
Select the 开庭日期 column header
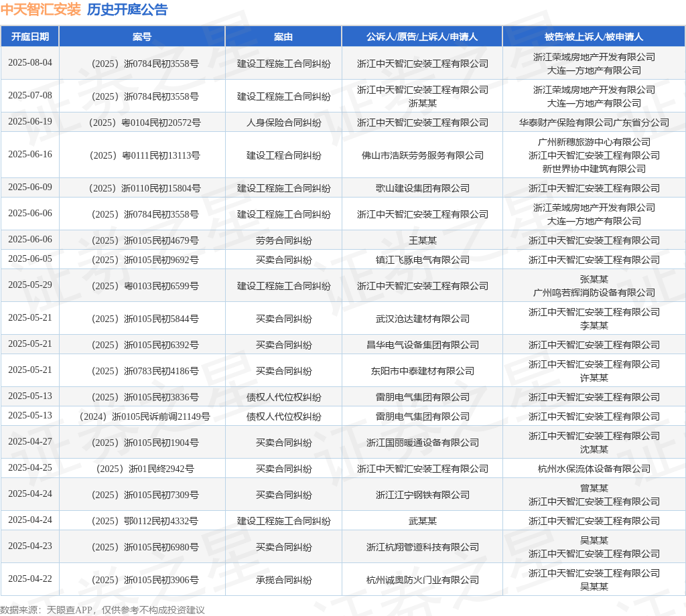29,37
